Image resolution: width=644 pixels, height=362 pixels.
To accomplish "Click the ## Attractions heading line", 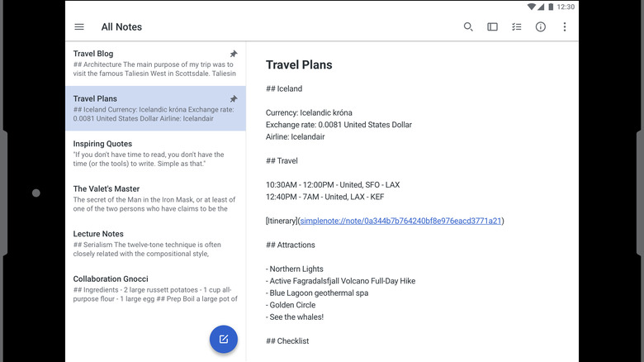I will coord(291,245).
